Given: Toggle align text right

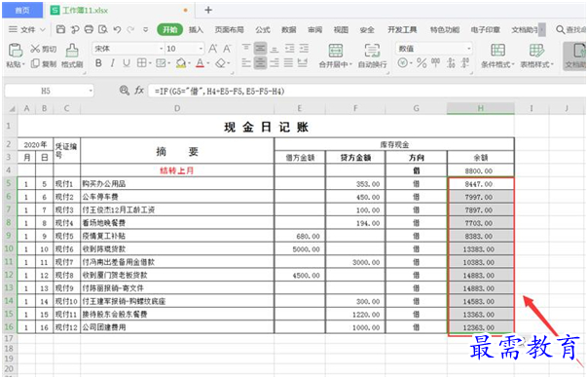Looking at the screenshot, I should 275,62.
